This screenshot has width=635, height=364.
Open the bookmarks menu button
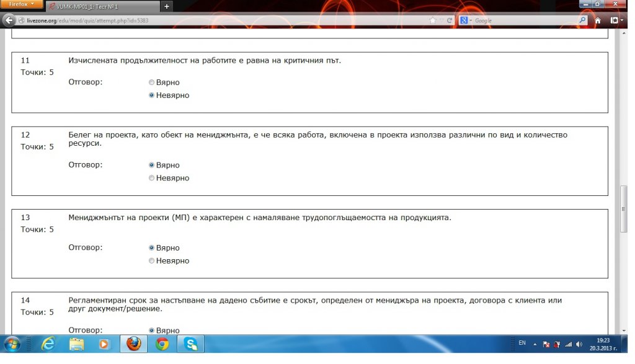pos(615,20)
